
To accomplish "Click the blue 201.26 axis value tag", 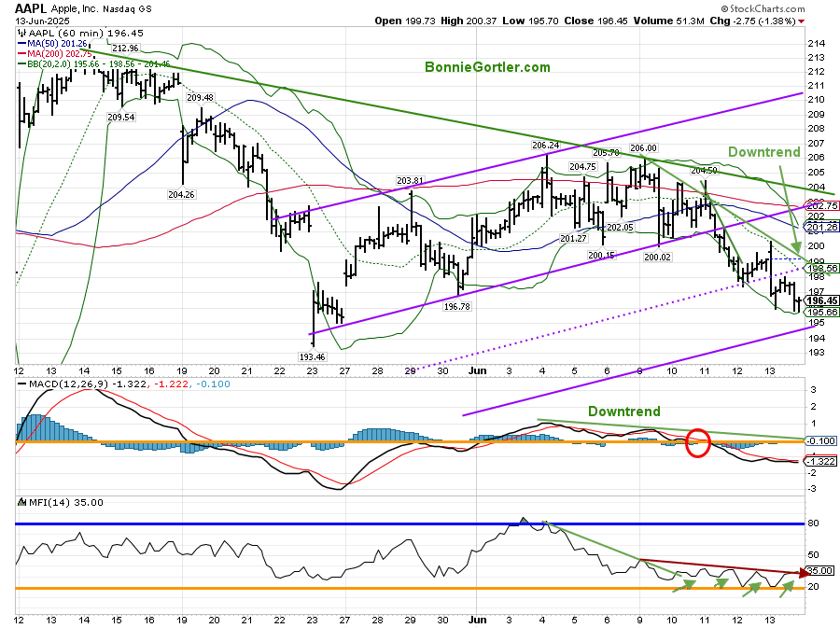I will [821, 227].
